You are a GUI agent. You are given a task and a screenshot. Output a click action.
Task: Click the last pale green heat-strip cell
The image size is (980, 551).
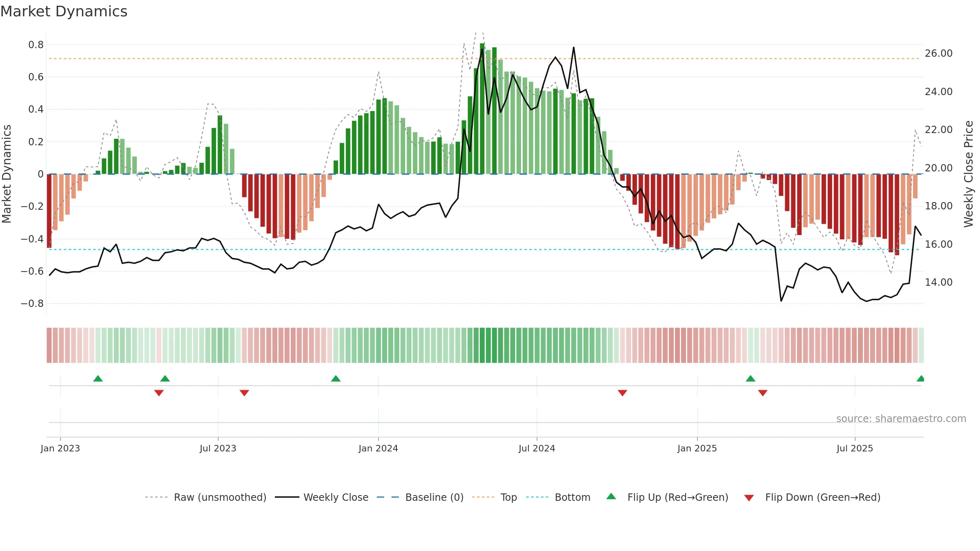tap(921, 345)
